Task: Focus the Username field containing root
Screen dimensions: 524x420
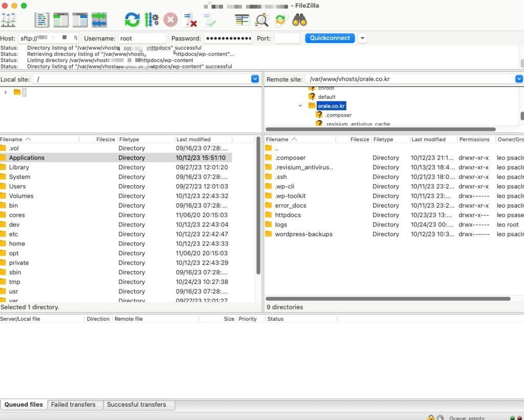Action: pos(142,38)
